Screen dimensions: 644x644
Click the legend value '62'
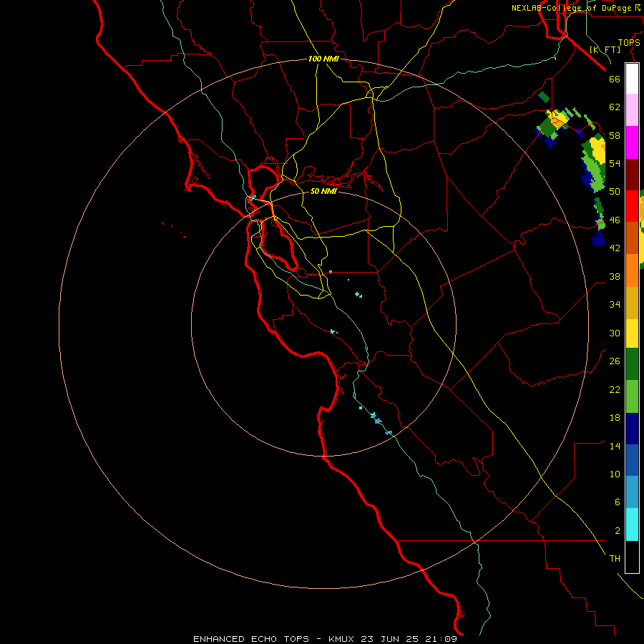[x=615, y=107]
